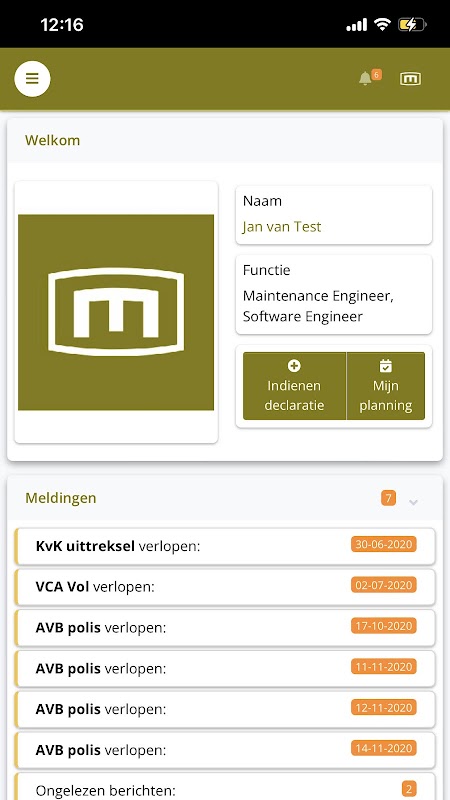Tap the plus icon for Indienen declaratie
This screenshot has width=450, height=800.
coord(294,365)
